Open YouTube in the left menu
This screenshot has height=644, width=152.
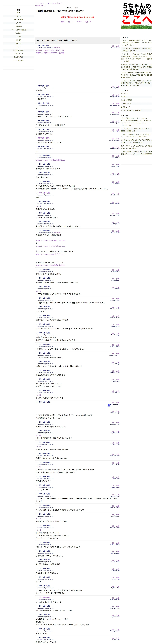(18, 33)
